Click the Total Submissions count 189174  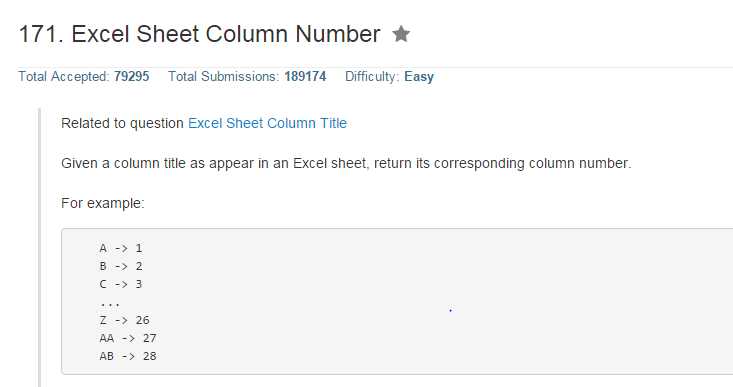[x=305, y=77]
